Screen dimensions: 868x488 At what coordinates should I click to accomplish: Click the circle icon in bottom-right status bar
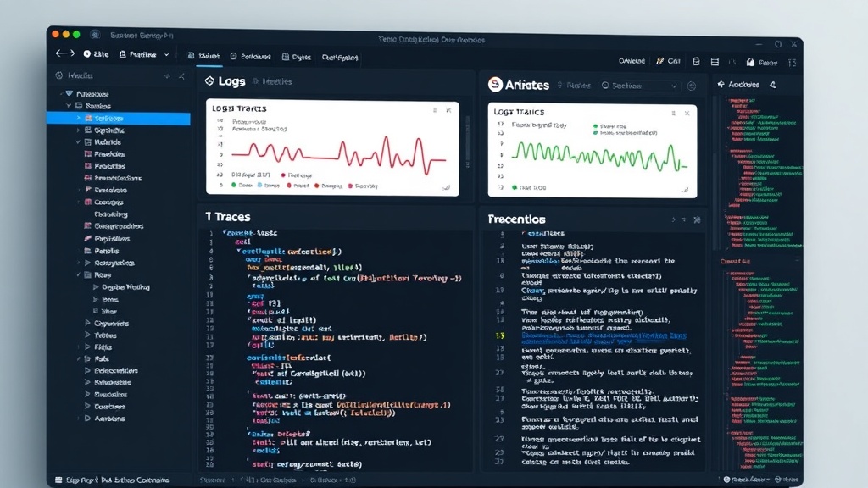point(726,480)
